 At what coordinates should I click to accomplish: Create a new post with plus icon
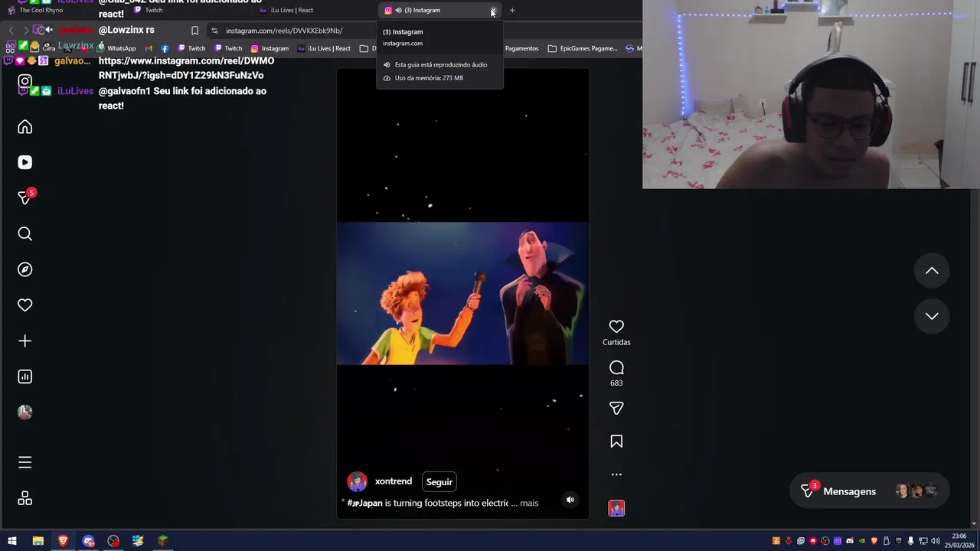[25, 341]
